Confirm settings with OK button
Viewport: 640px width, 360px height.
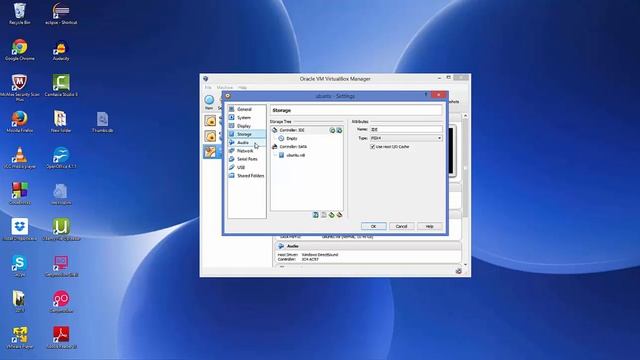[373, 227]
